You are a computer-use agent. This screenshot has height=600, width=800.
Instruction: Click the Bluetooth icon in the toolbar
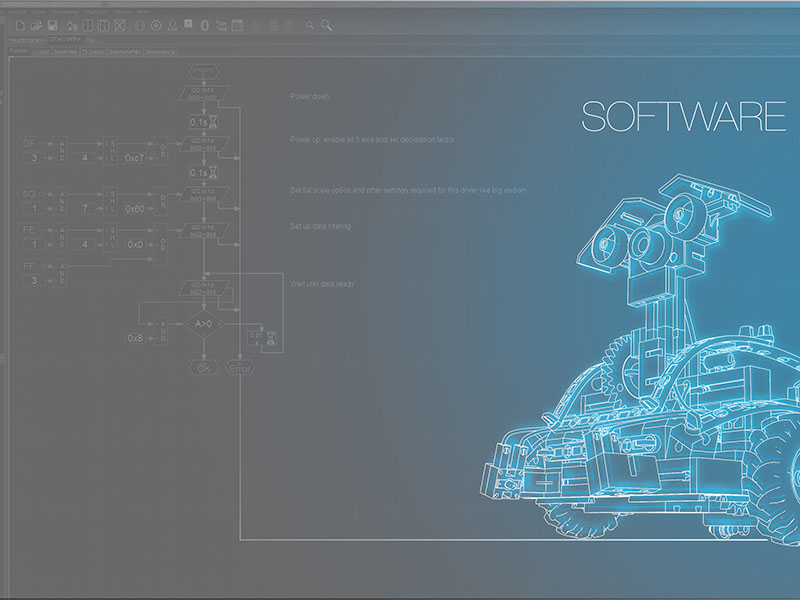pos(205,24)
